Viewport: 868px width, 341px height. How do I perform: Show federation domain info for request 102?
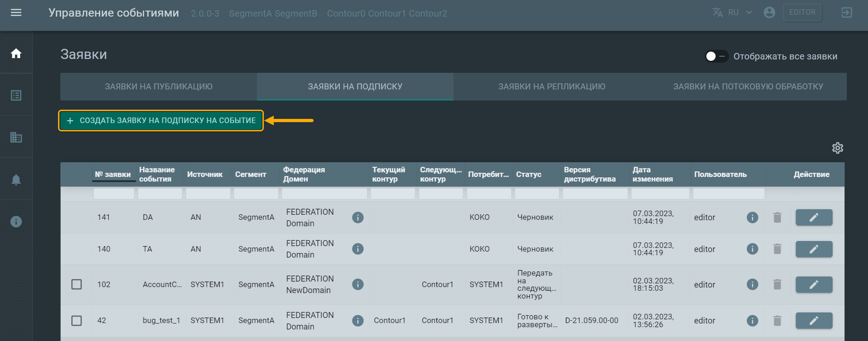click(358, 284)
